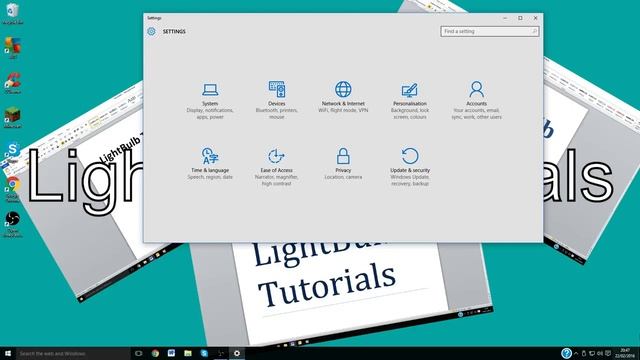This screenshot has height=360, width=640.
Task: Open the volume control in system tray
Action: coord(600,353)
